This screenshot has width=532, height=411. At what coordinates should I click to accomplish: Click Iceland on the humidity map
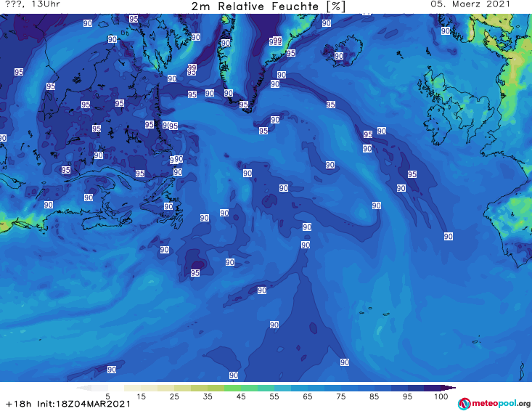(x=343, y=51)
